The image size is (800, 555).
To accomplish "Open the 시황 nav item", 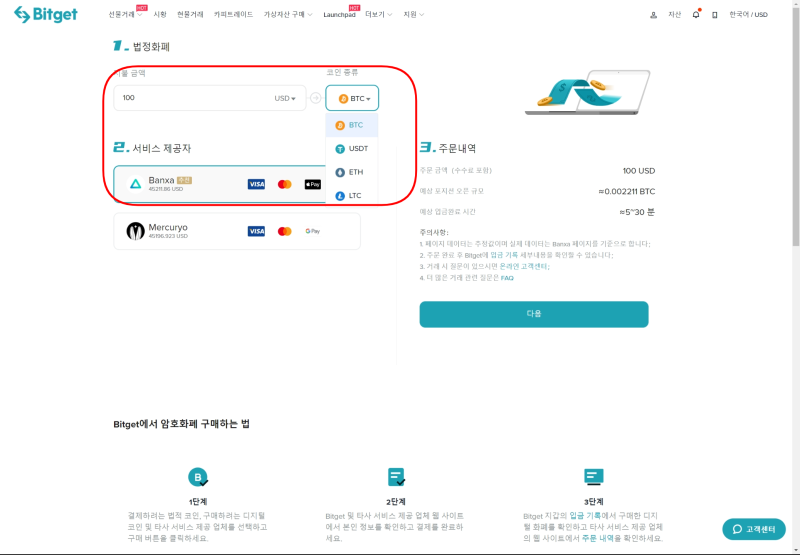I will 160,14.
